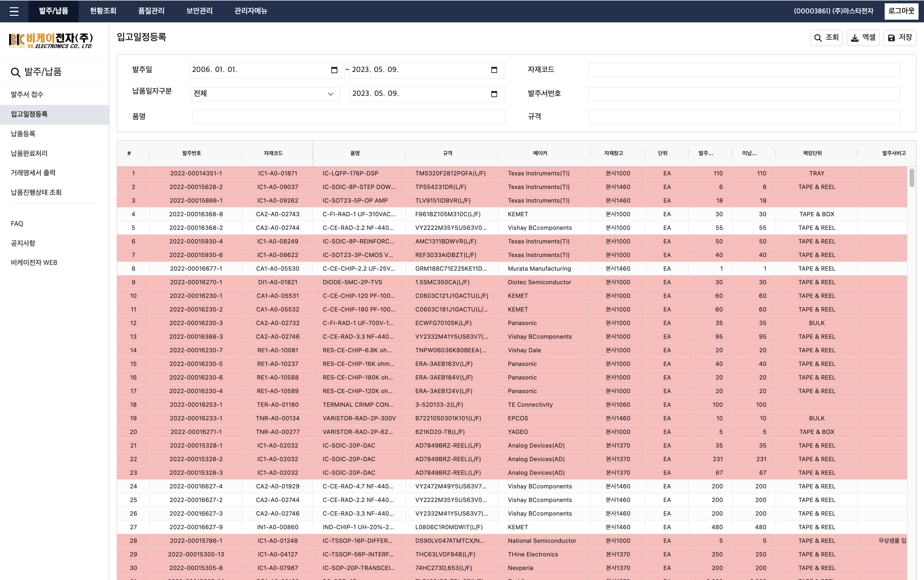Click the 자재코드 input field
The height and width of the screenshot is (580, 924).
pyautogui.click(x=744, y=70)
